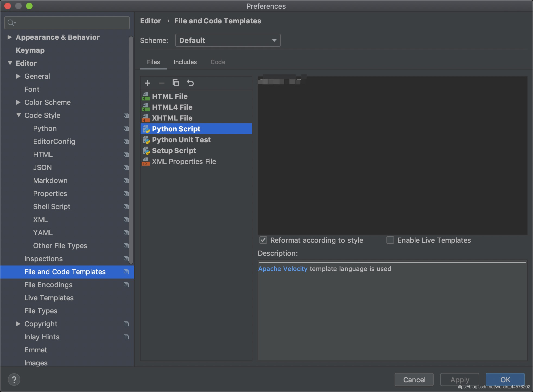Switch to the Includes tab
Screen dimensions: 533x392
coord(185,62)
